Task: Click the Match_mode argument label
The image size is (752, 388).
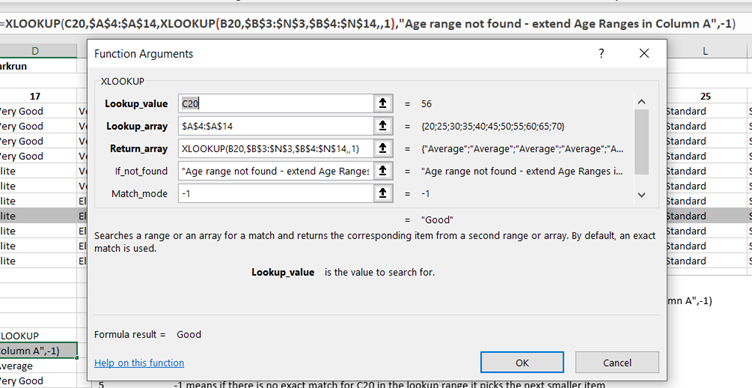Action: click(x=139, y=194)
